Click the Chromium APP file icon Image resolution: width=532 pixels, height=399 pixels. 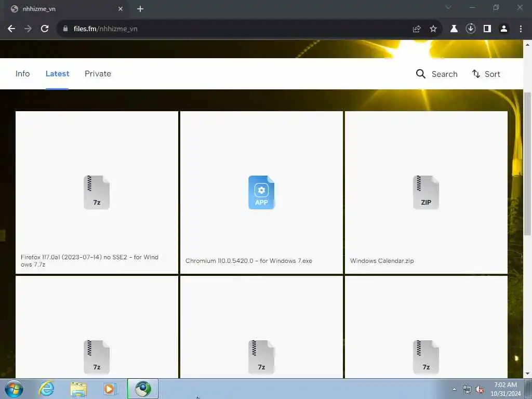point(261,192)
